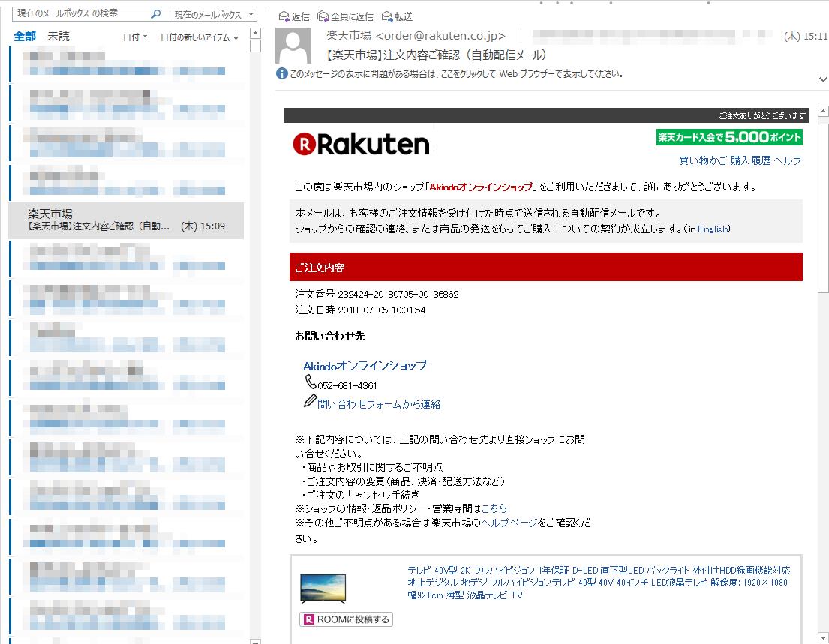Click the ROOMに投稿する button
829x644 pixels.
(x=347, y=619)
